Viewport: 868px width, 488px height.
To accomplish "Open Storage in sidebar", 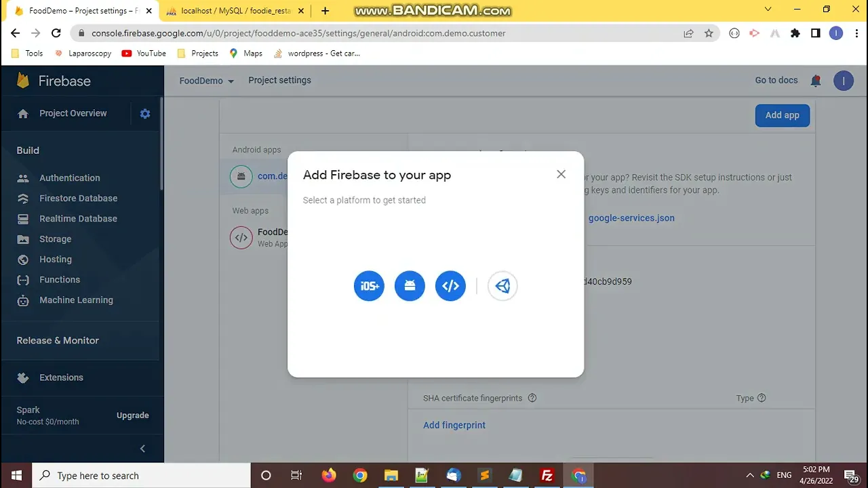I will click(x=55, y=239).
